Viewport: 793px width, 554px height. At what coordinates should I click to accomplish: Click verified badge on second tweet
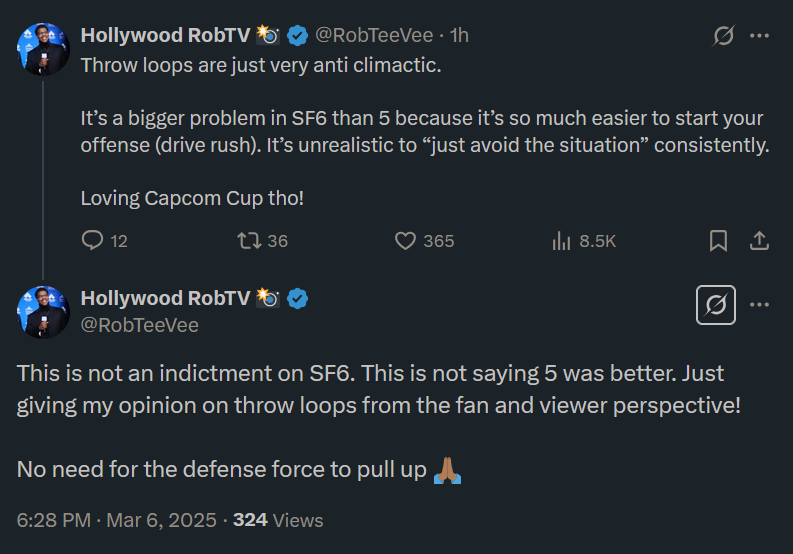[x=298, y=298]
